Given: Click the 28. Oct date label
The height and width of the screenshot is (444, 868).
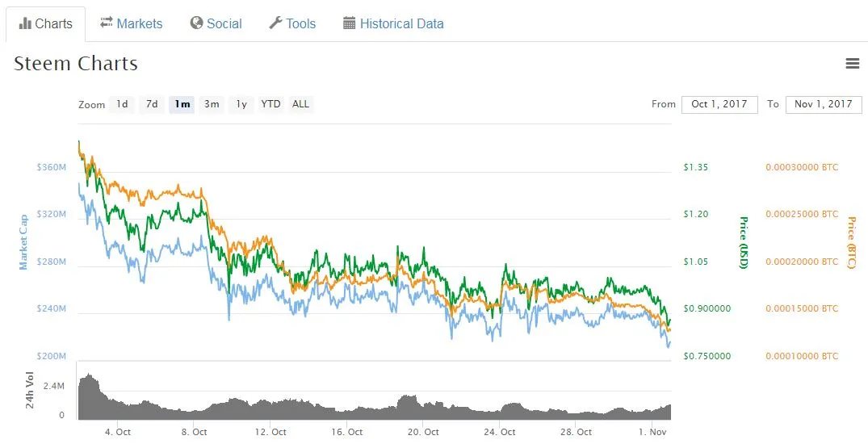Looking at the screenshot, I should coord(576,432).
